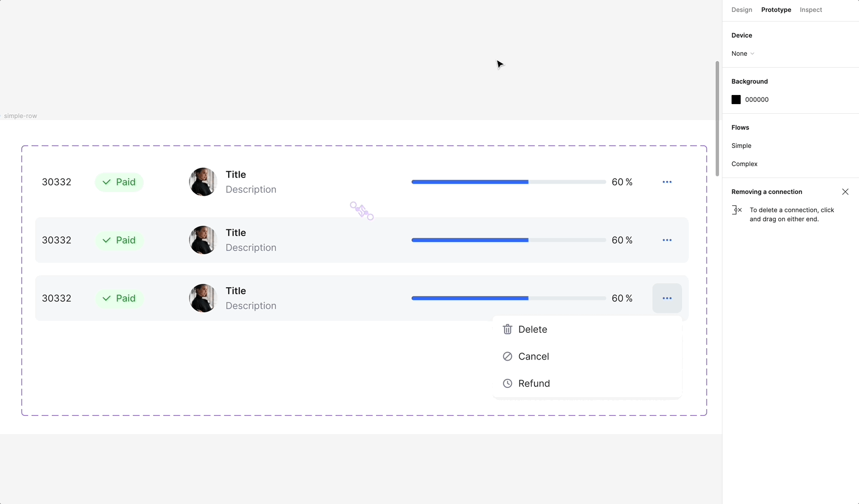Click the prototype connection icon on canvas
Viewport: 859px width, 504px height.
coord(362,211)
